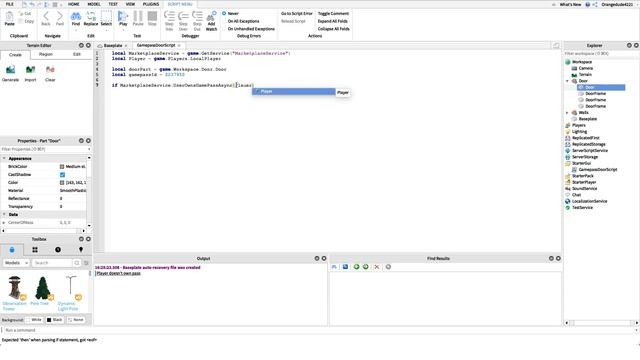640x360 pixels.
Task: Click Cut in Clipboard group
Action: 25,13
